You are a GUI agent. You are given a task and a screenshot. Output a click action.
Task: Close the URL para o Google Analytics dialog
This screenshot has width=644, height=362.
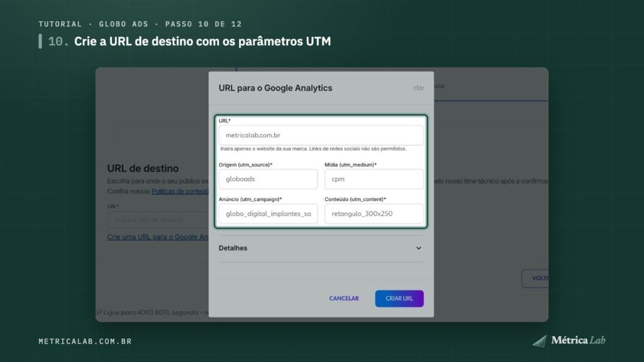point(418,88)
